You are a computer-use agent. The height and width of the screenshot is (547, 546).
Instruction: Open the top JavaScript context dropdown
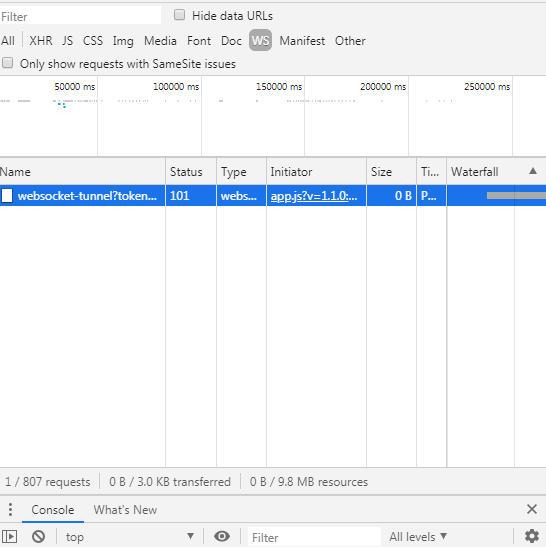(x=130, y=536)
